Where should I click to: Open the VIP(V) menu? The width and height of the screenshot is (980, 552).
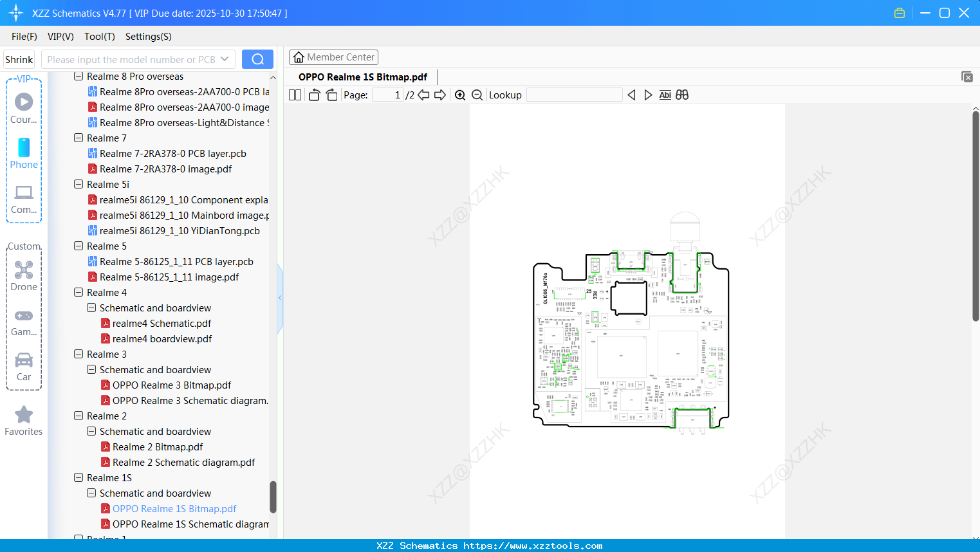pyautogui.click(x=60, y=37)
